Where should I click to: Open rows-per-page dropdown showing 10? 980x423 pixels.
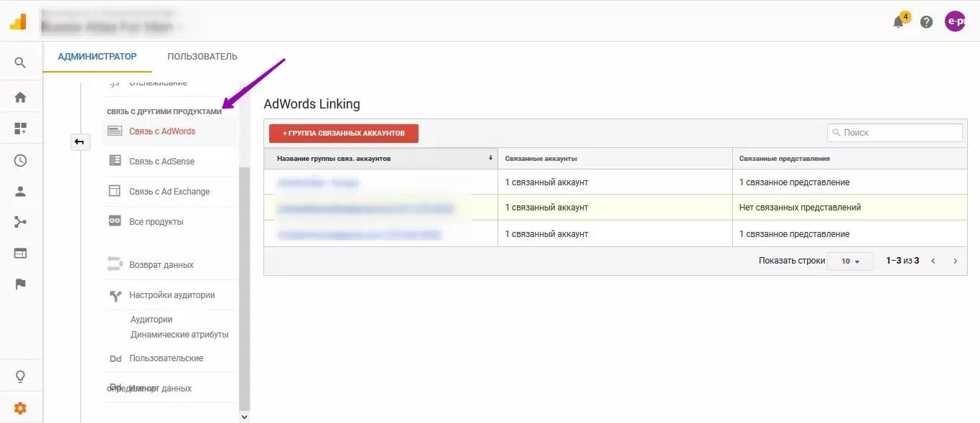850,261
